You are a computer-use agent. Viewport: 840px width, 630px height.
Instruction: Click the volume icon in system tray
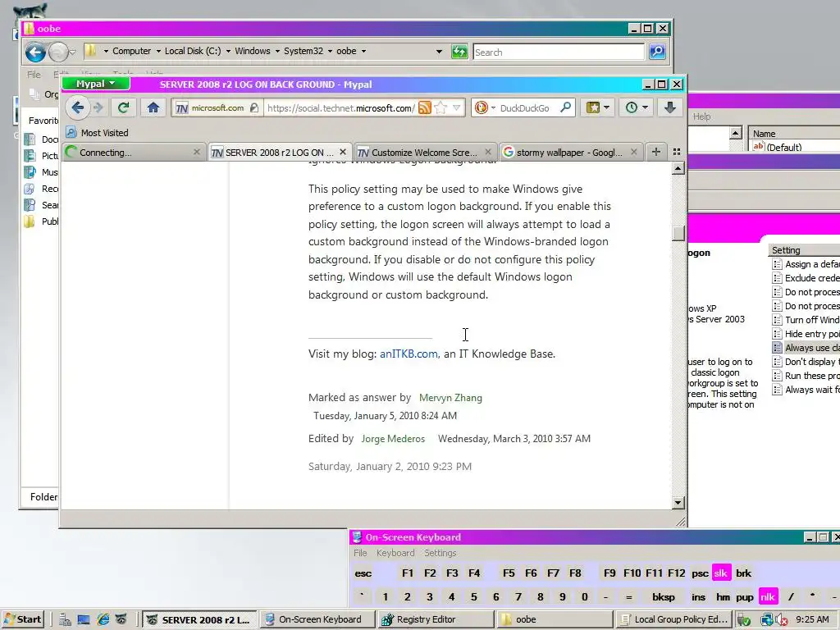pos(781,620)
